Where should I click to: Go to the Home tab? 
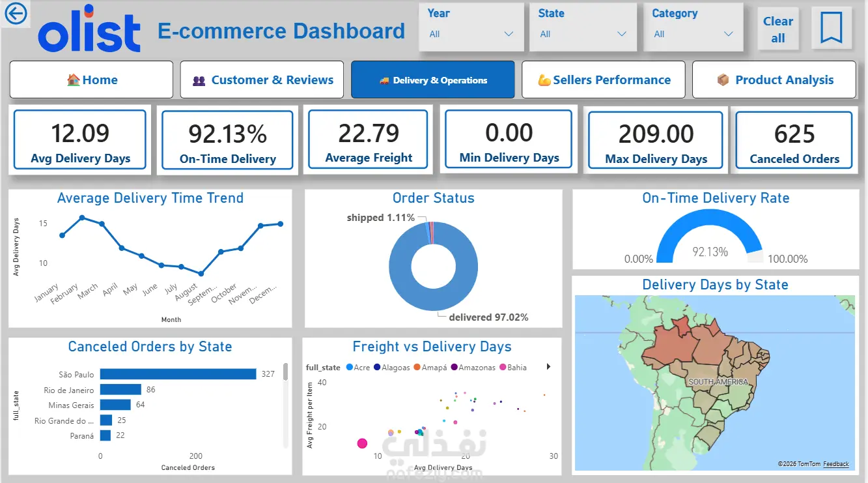[x=91, y=80]
